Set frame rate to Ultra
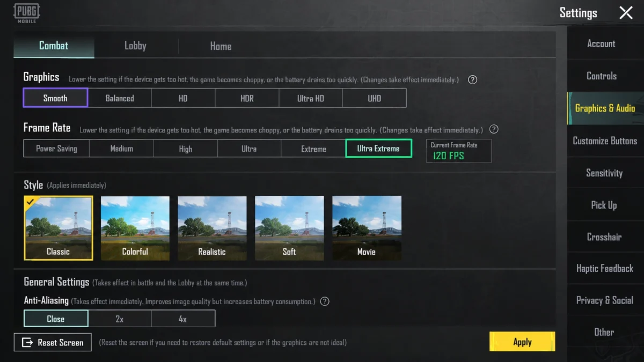This screenshot has height=362, width=644. tap(249, 149)
